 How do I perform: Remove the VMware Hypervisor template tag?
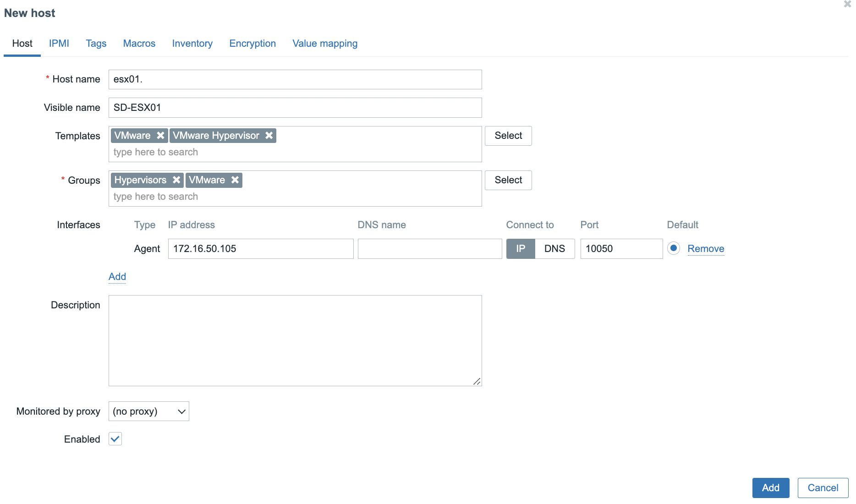(269, 136)
